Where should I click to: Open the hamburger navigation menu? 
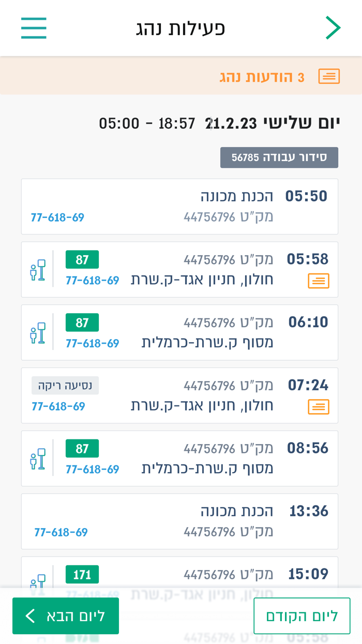(x=33, y=28)
